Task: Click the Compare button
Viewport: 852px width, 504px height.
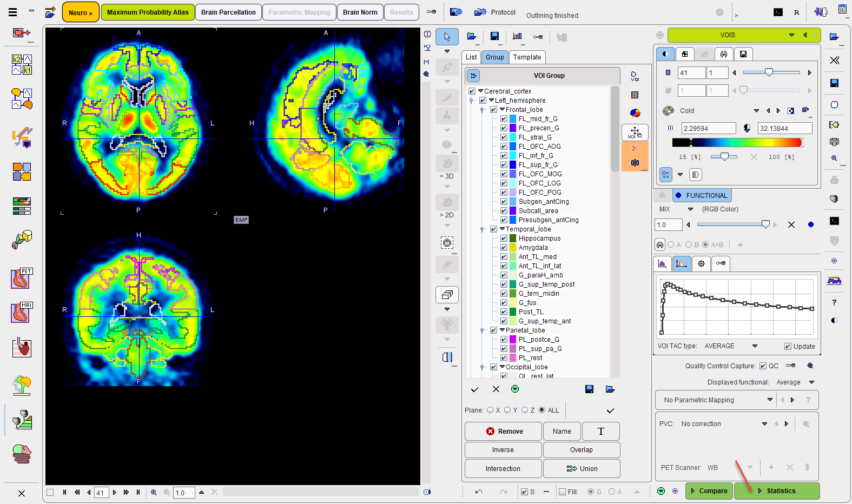Action: click(x=709, y=491)
